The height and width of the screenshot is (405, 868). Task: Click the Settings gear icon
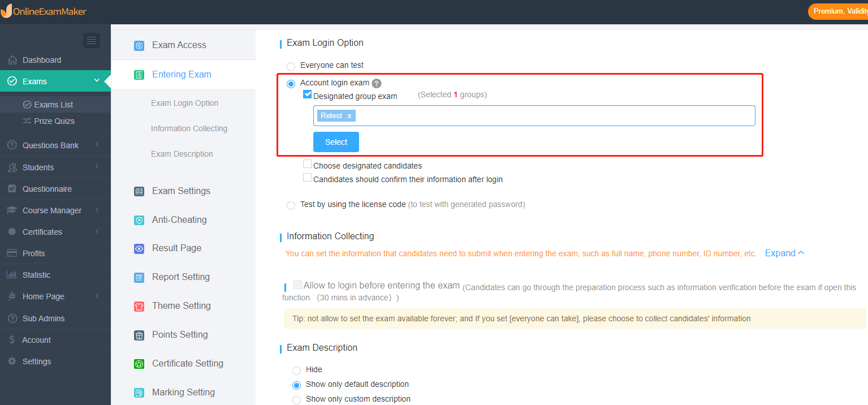point(12,361)
